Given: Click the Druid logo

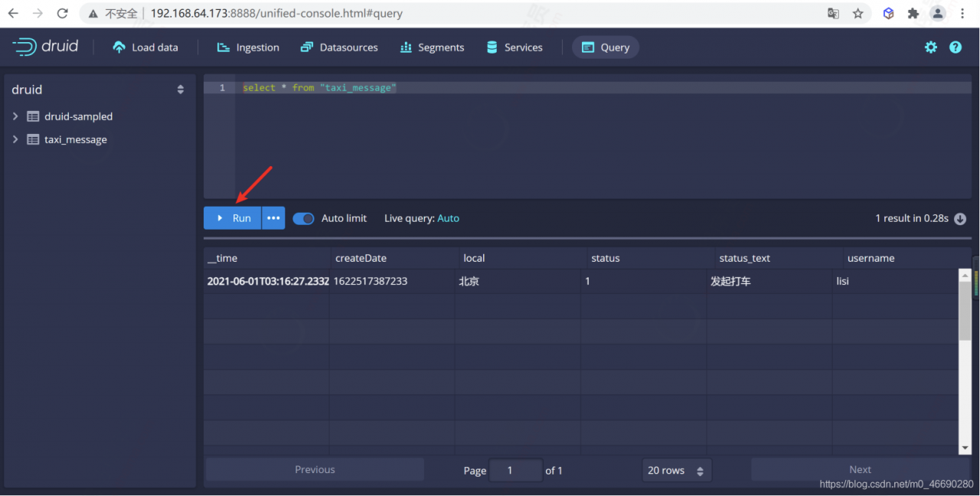Looking at the screenshot, I should tap(45, 47).
